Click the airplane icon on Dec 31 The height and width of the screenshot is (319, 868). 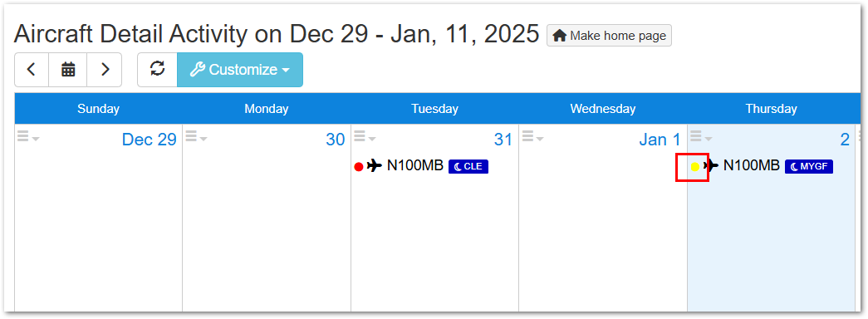point(375,165)
